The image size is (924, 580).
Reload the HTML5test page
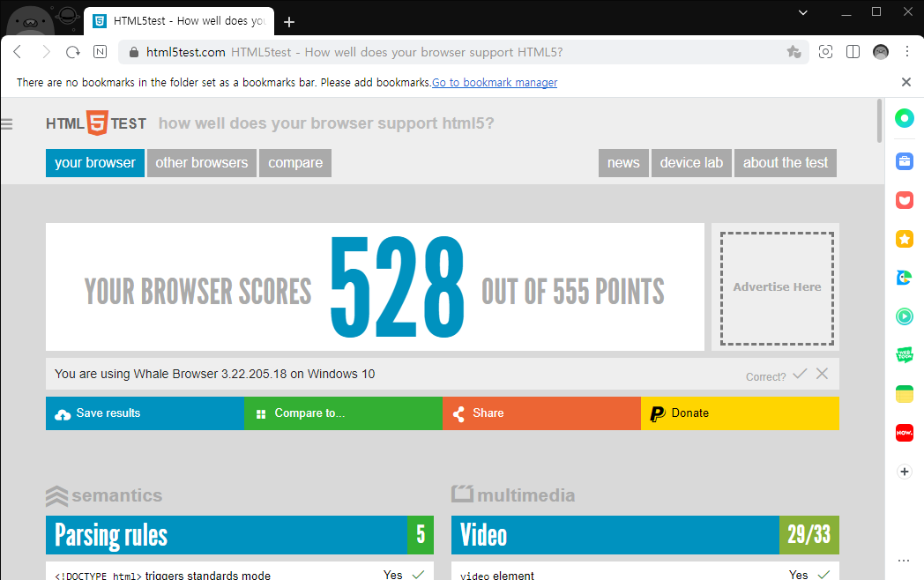click(73, 52)
